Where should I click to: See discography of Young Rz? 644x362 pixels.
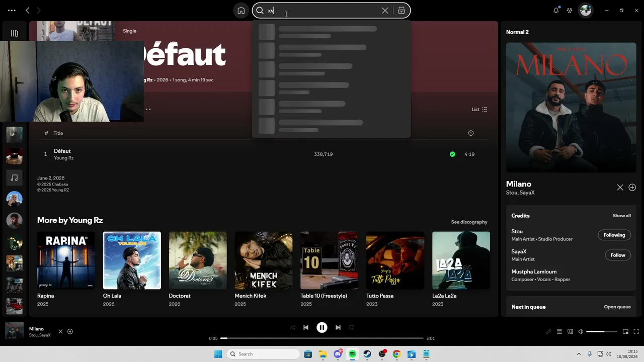469,222
